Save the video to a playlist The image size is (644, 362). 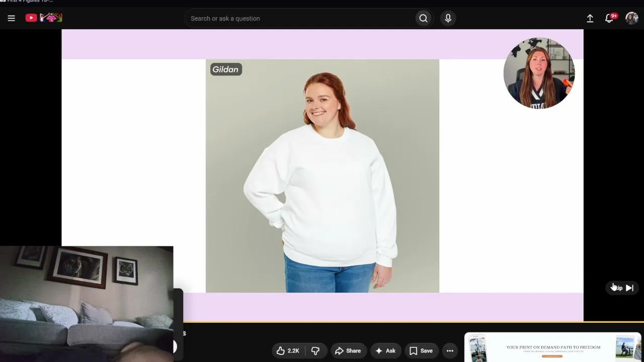pos(421,351)
